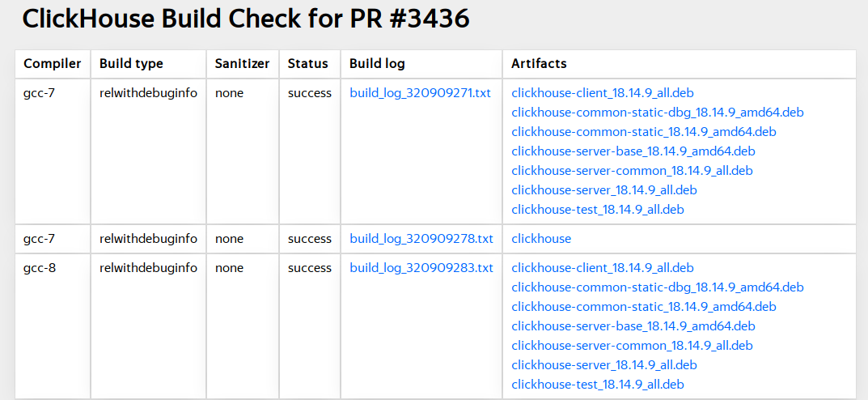Download gcc-8 clickhouse-server_18.14.9_all.deb
Viewport: 868px width, 400px height.
click(x=603, y=365)
